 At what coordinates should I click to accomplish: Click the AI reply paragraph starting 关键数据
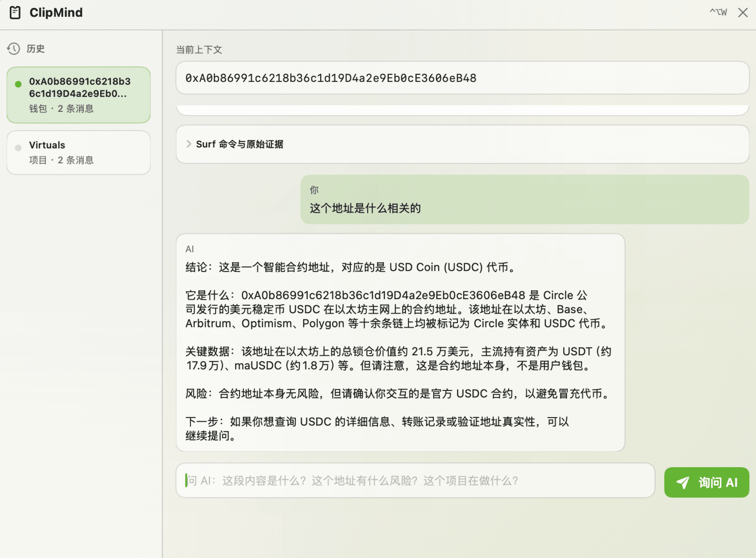point(398,358)
